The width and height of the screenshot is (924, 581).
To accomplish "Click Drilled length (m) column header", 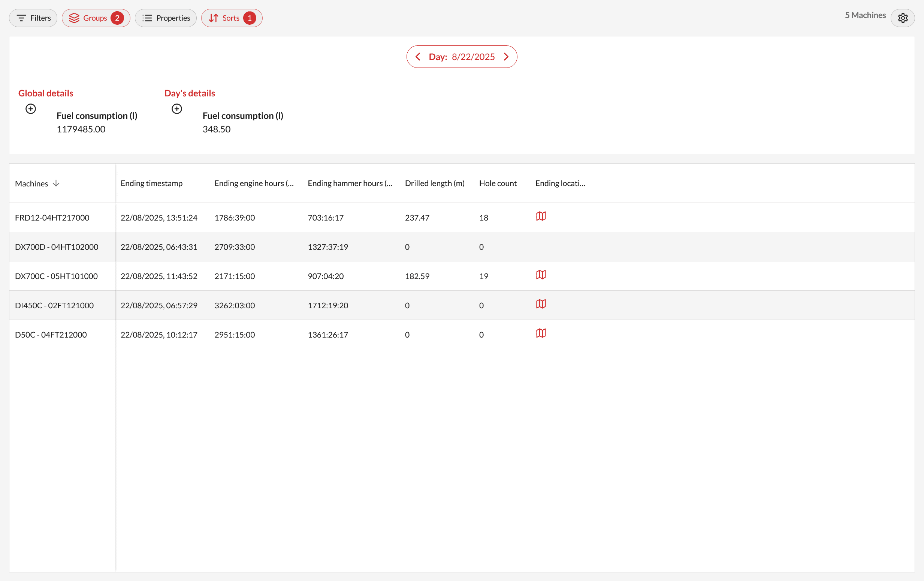I will [x=434, y=183].
